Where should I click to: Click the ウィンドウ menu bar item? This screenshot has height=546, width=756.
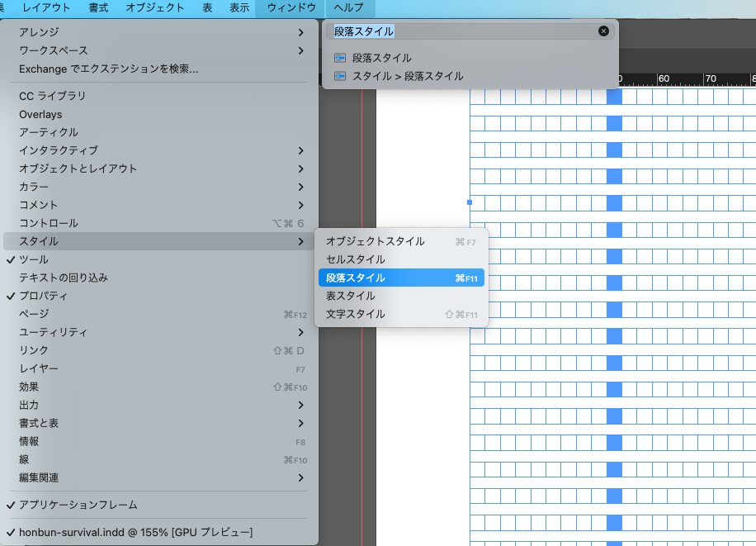291,7
